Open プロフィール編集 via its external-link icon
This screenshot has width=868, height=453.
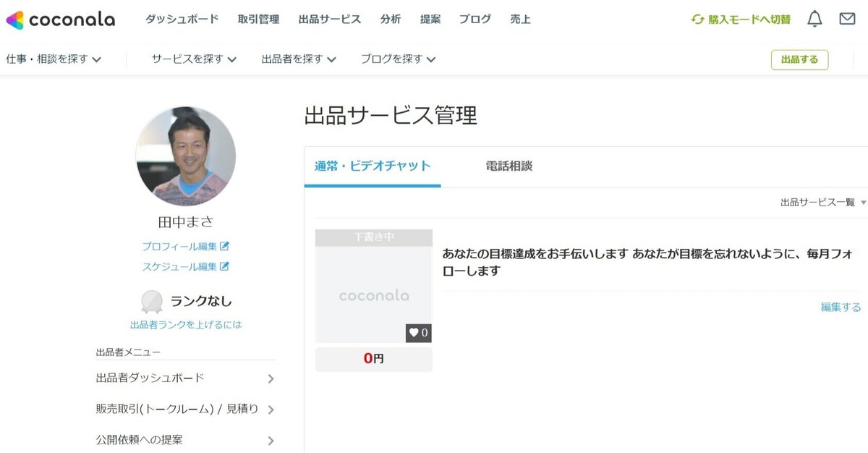pyautogui.click(x=223, y=245)
